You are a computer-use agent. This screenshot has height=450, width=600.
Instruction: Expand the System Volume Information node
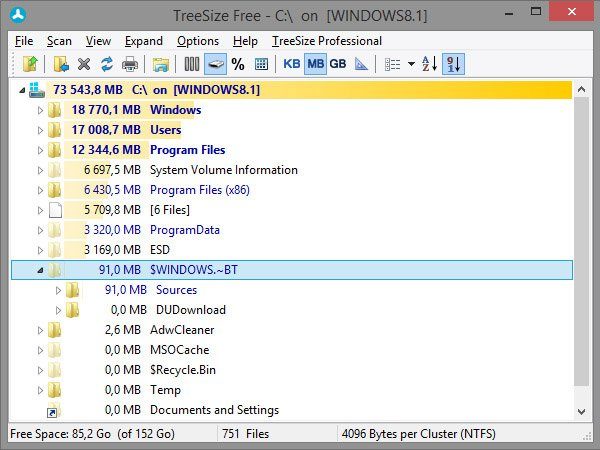point(40,170)
